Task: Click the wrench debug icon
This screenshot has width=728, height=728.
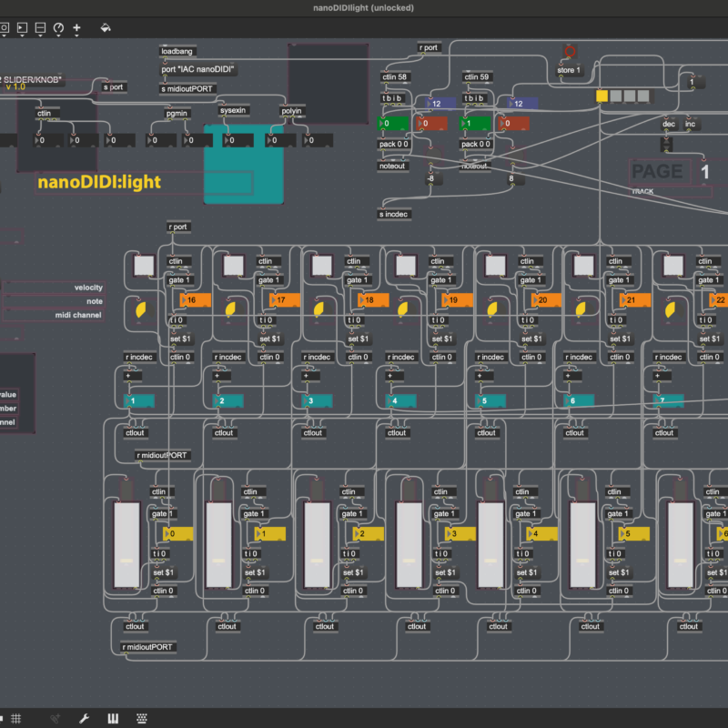Action: click(84, 719)
